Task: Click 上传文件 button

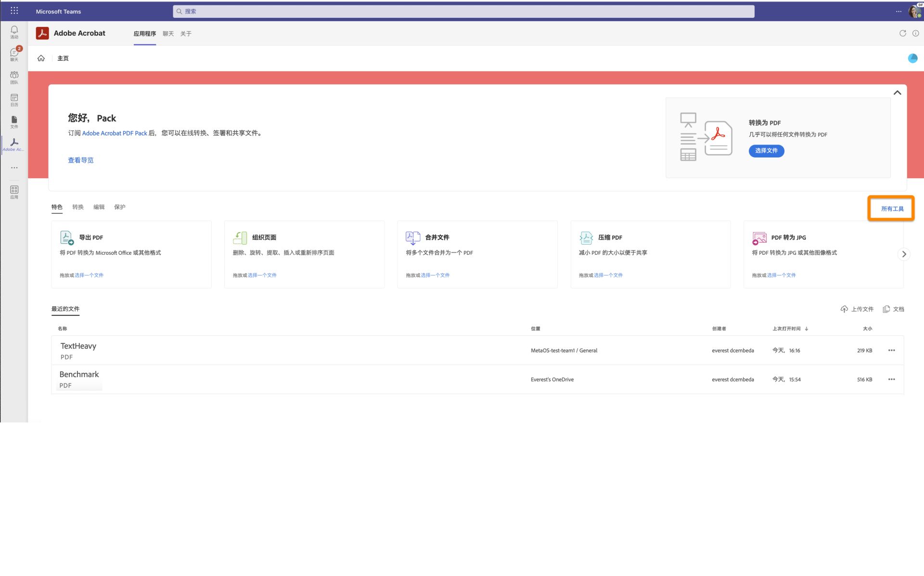Action: (857, 309)
